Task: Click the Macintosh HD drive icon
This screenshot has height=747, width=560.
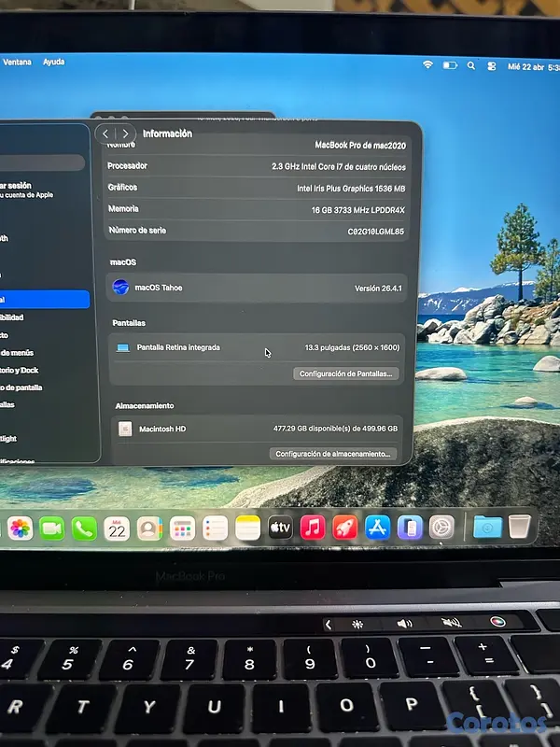Action: [x=125, y=429]
